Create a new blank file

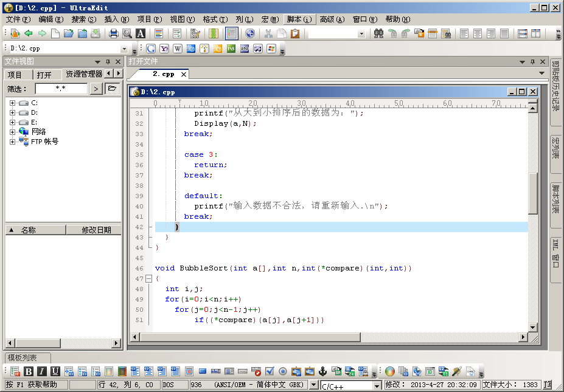55,33
